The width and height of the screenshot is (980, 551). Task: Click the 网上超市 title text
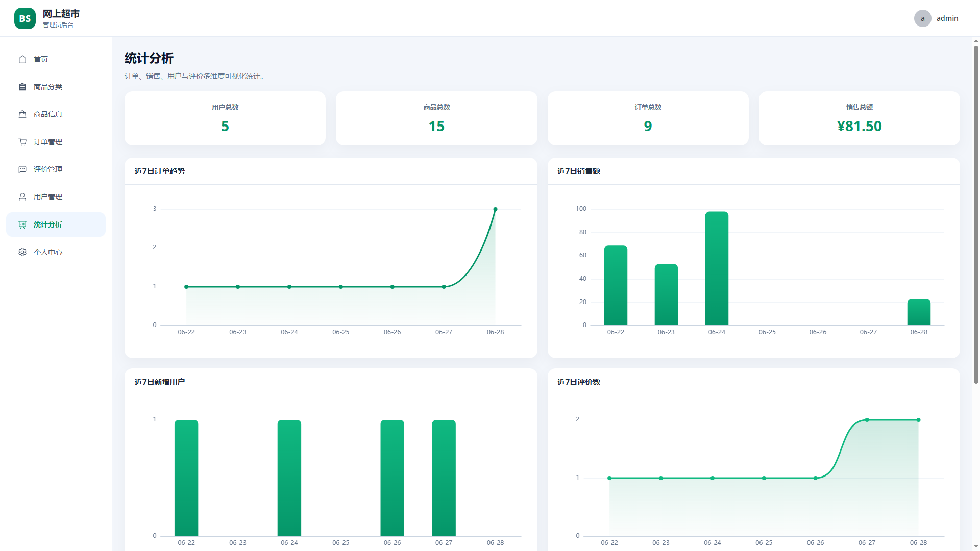61,14
